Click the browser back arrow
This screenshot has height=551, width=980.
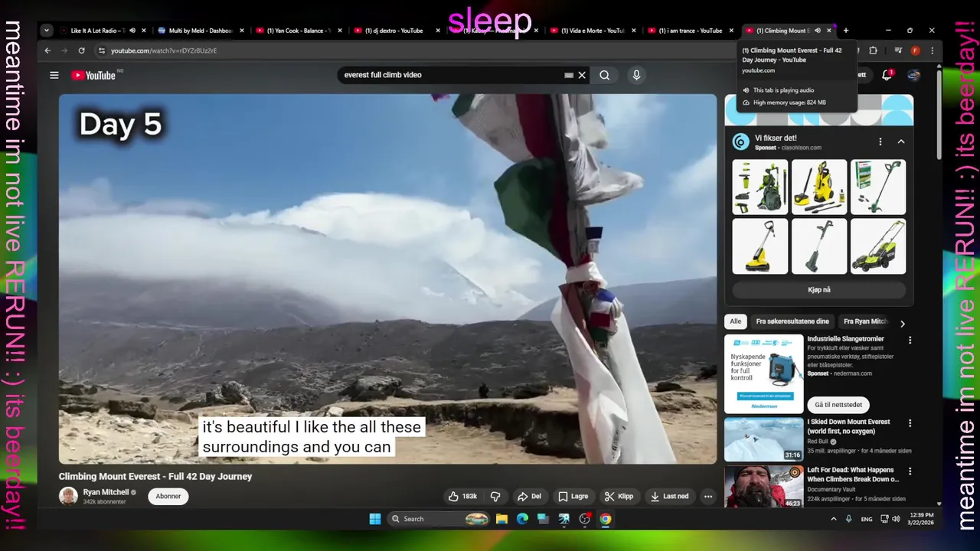47,51
